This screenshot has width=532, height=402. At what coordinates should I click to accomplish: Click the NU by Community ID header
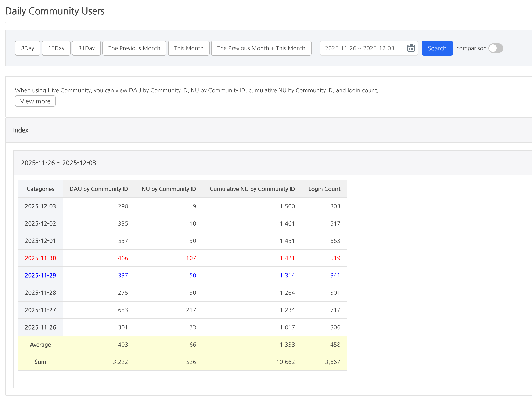pyautogui.click(x=169, y=189)
